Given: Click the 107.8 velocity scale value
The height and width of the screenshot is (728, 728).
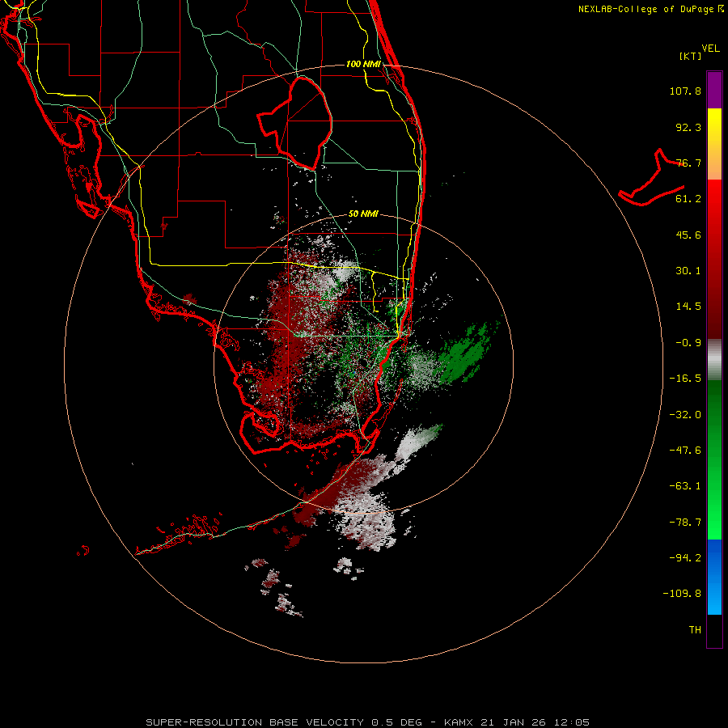Looking at the screenshot, I should click(x=685, y=91).
